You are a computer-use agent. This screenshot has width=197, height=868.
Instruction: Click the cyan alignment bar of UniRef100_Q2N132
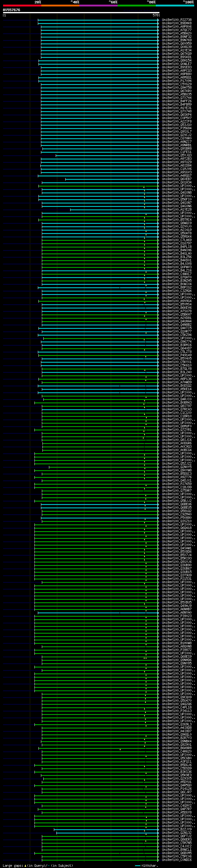coord(108,833)
